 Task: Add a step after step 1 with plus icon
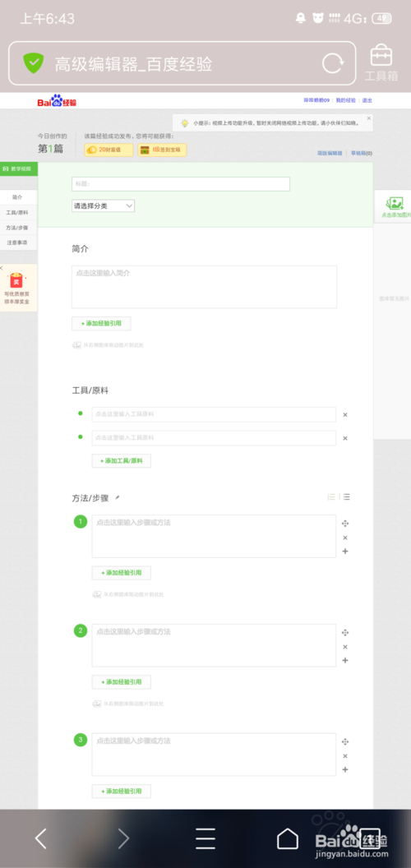(345, 551)
